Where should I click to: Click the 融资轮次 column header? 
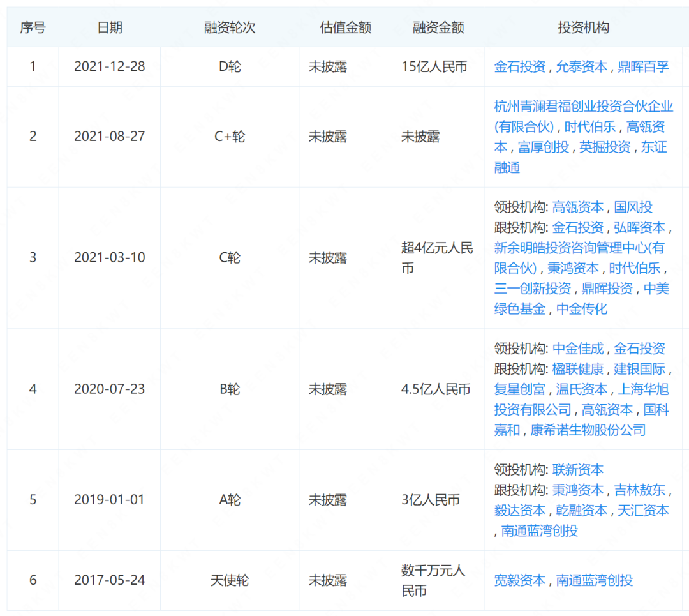(x=230, y=27)
